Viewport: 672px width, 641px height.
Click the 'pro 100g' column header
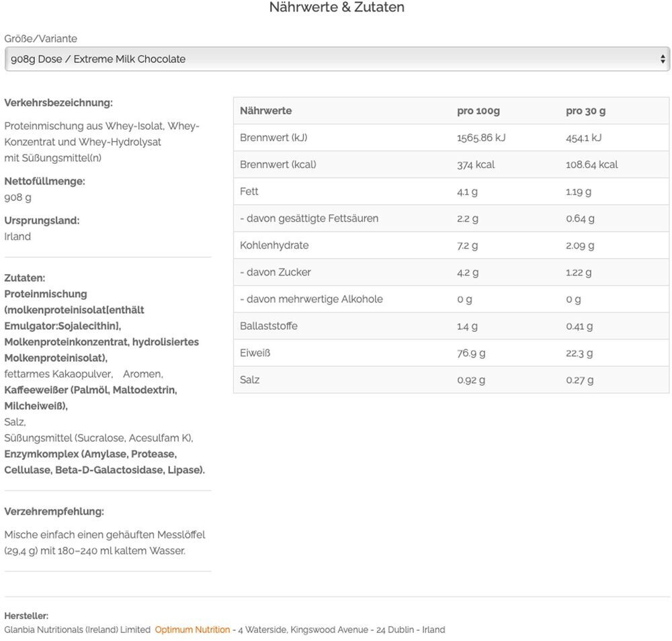(x=478, y=111)
